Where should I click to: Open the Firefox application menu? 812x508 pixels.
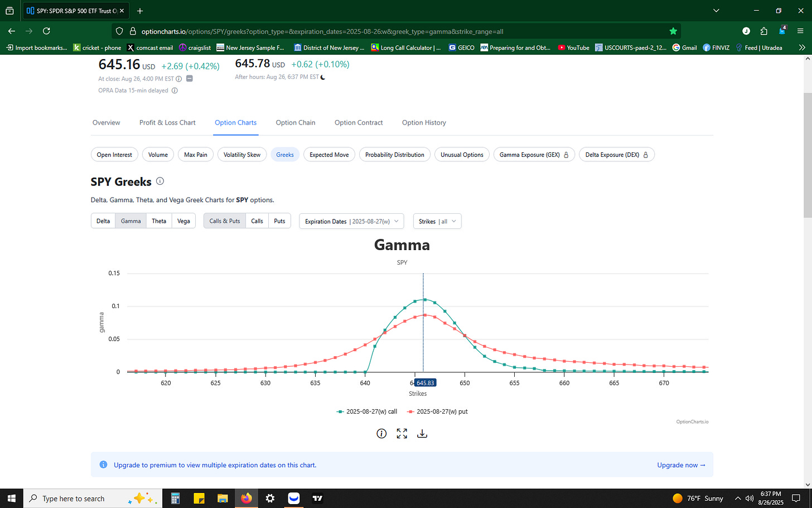(x=800, y=31)
